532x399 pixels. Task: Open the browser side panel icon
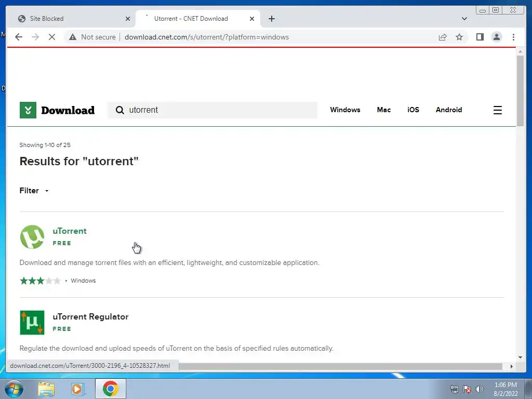point(480,37)
